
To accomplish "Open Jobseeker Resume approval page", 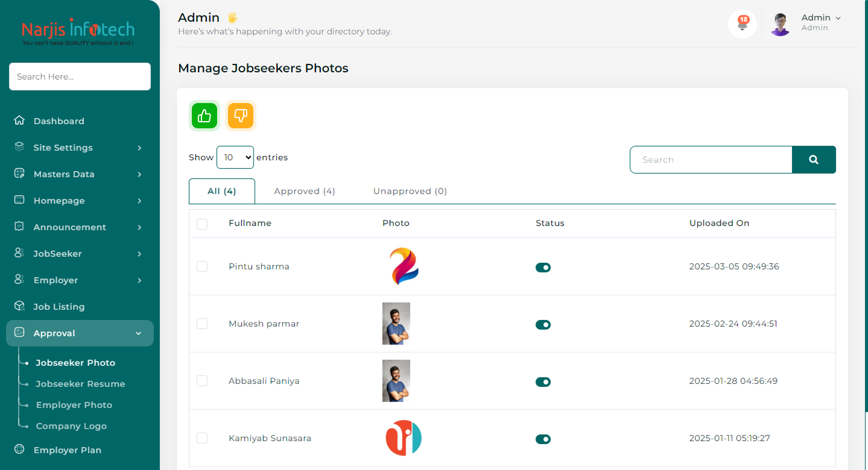I will point(80,384).
